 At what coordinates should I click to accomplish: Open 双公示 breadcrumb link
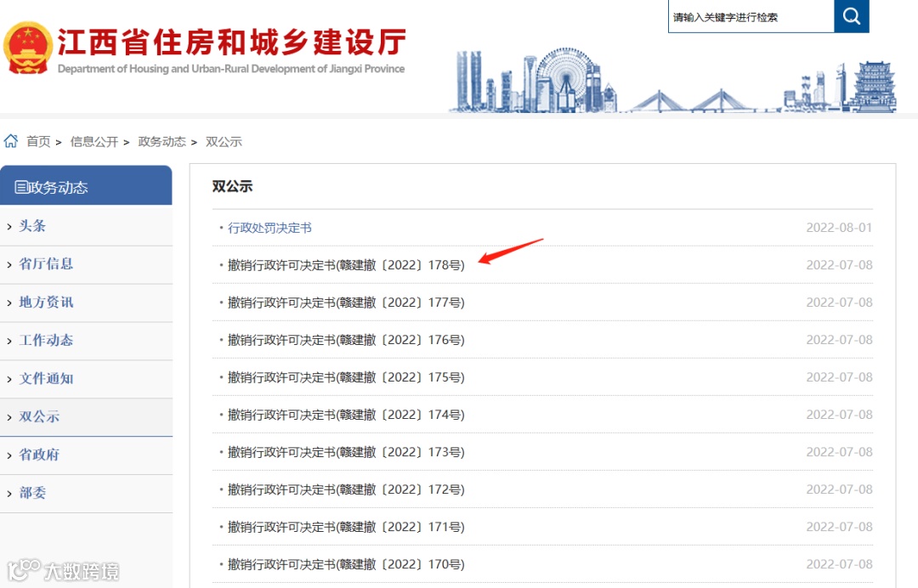(224, 142)
